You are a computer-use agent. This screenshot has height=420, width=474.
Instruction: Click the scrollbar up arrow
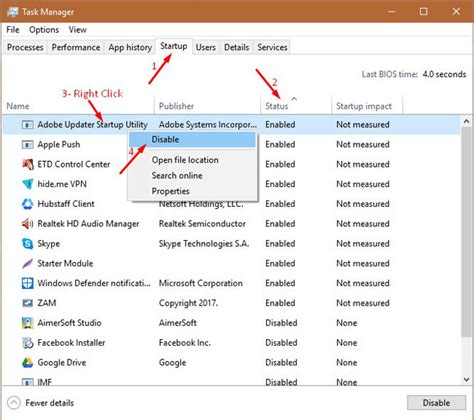466,122
